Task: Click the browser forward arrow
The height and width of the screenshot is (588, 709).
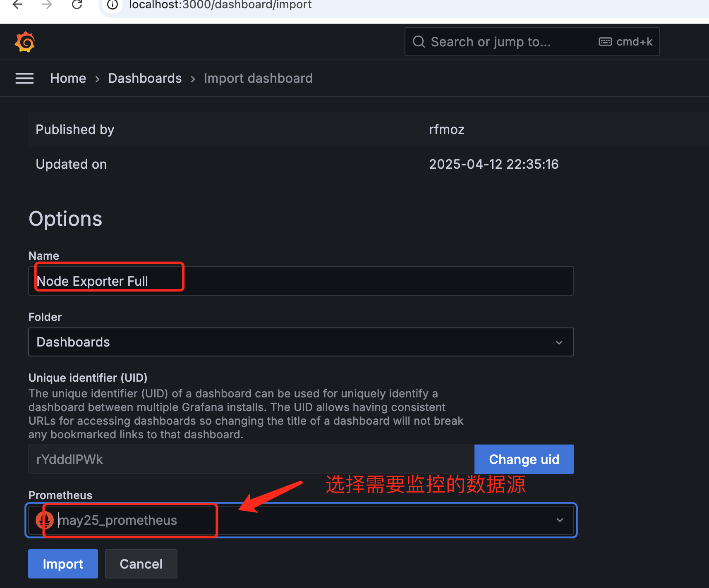Action: coord(47,5)
